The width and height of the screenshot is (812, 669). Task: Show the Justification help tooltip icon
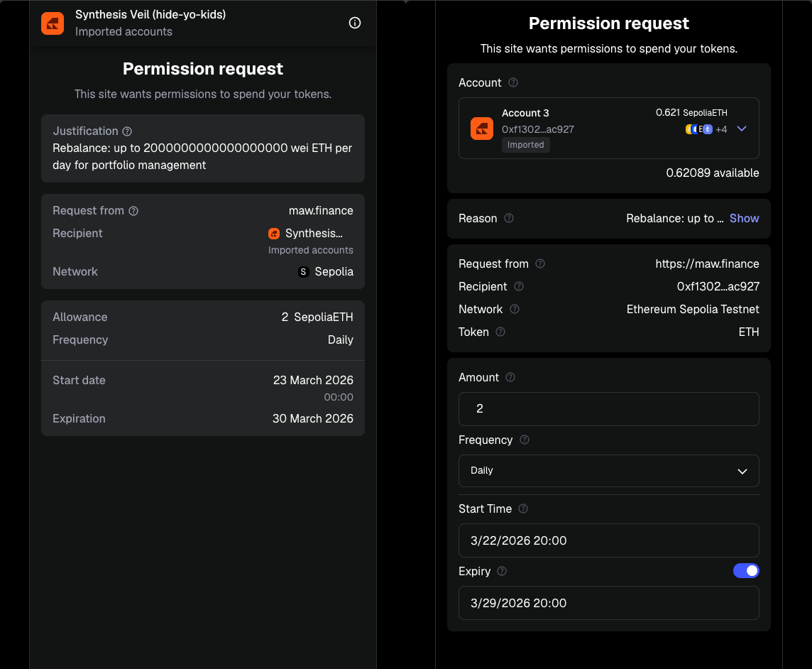(x=127, y=131)
